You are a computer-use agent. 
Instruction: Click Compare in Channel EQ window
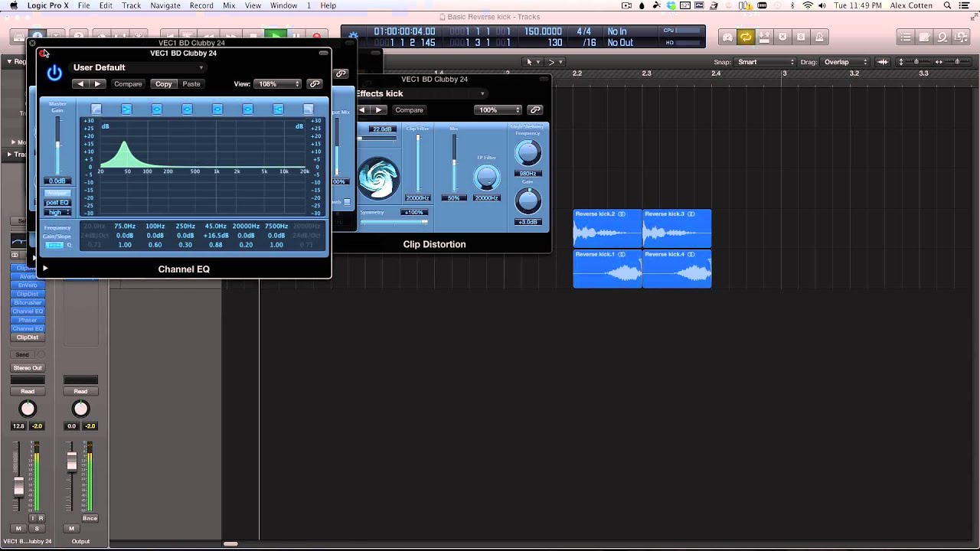tap(128, 84)
